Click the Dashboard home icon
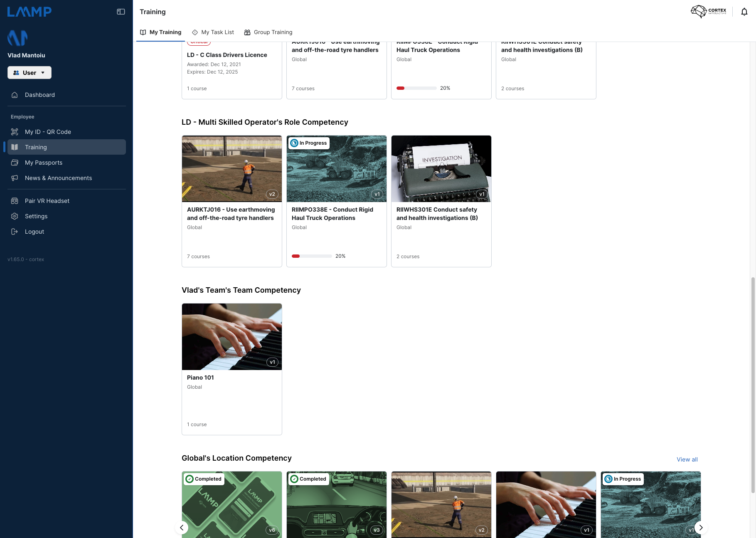This screenshot has height=538, width=756. pyautogui.click(x=15, y=95)
